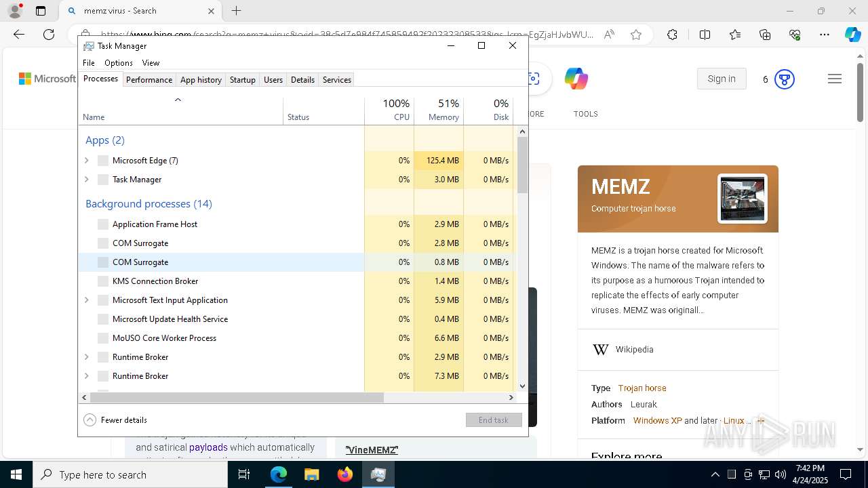The image size is (868, 488).
Task: Launch Firefox from the taskbar
Action: pos(344,474)
